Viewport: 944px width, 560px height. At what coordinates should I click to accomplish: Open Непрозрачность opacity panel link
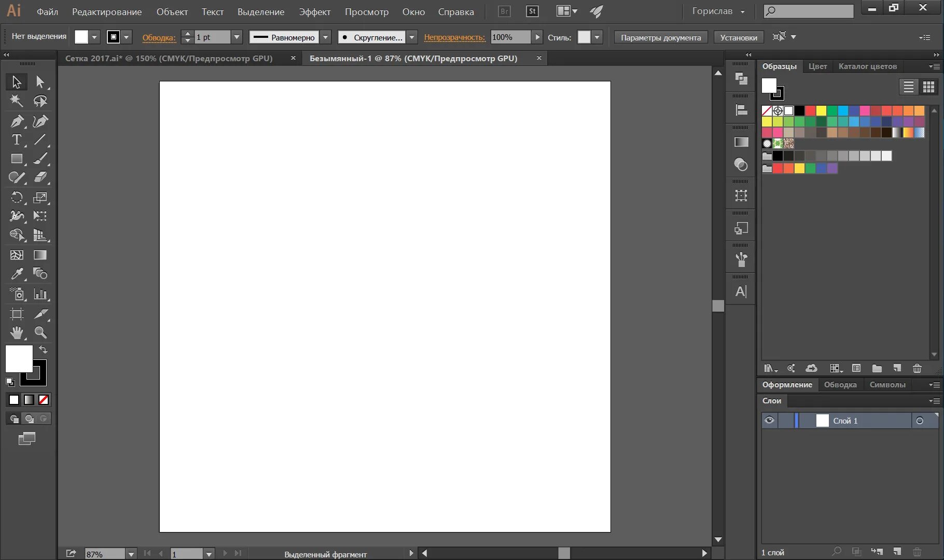click(454, 37)
